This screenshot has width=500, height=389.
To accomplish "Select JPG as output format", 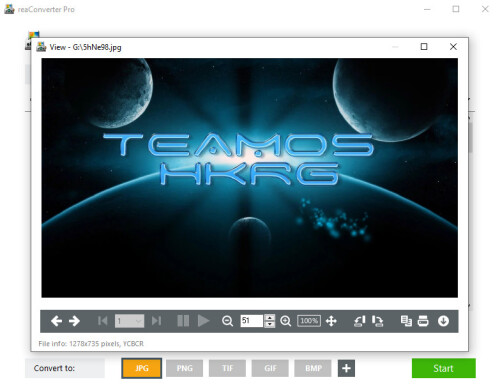I will coord(142,368).
